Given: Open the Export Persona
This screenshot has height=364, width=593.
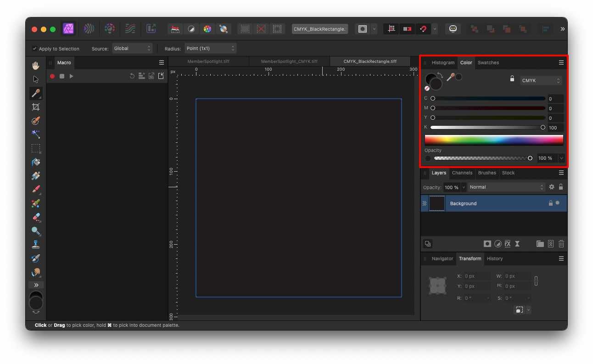Looking at the screenshot, I should 151,29.
